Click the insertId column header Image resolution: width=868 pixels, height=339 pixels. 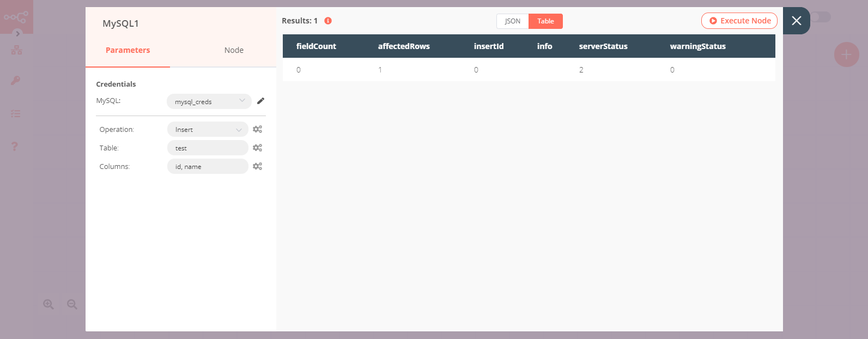point(489,46)
